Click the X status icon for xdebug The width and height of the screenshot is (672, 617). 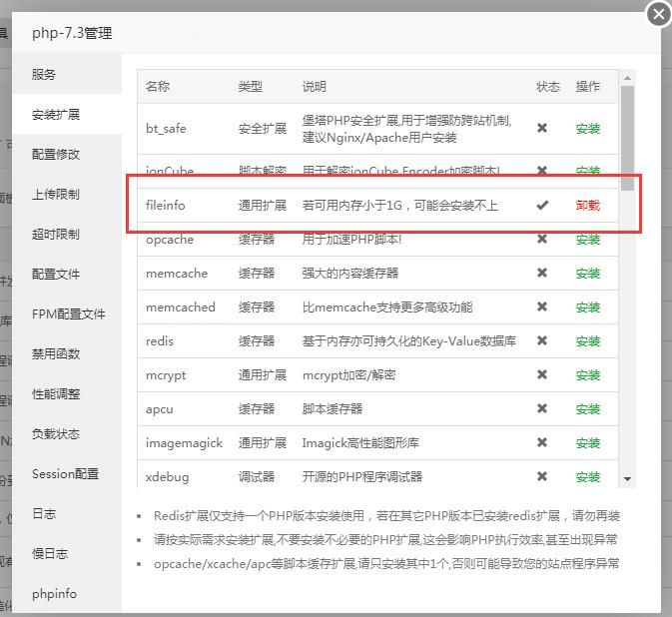(542, 477)
